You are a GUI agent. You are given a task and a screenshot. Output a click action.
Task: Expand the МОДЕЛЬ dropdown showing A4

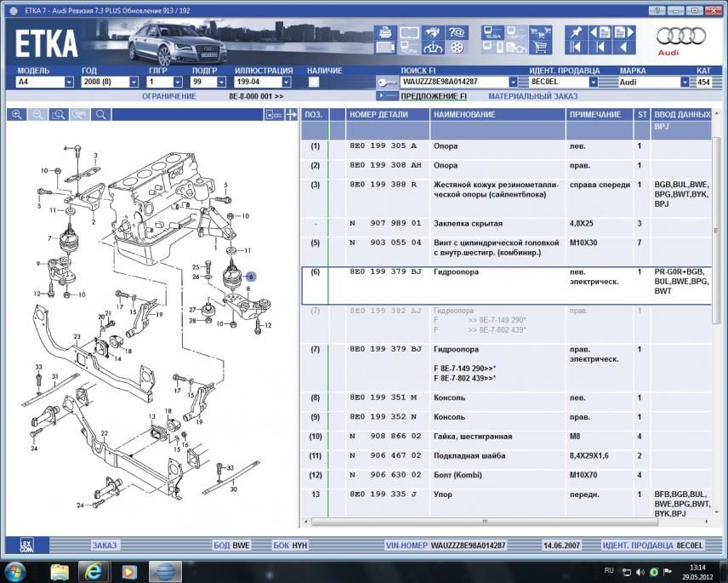coord(69,83)
